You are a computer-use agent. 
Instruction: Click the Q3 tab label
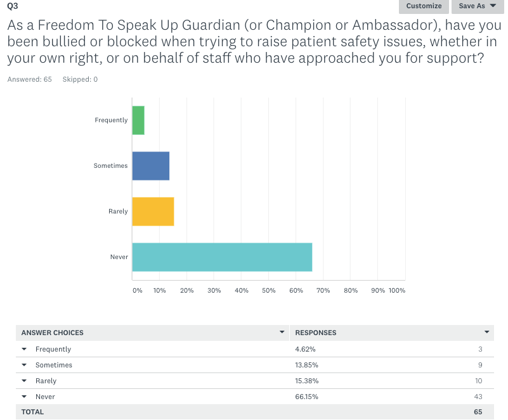click(x=11, y=6)
